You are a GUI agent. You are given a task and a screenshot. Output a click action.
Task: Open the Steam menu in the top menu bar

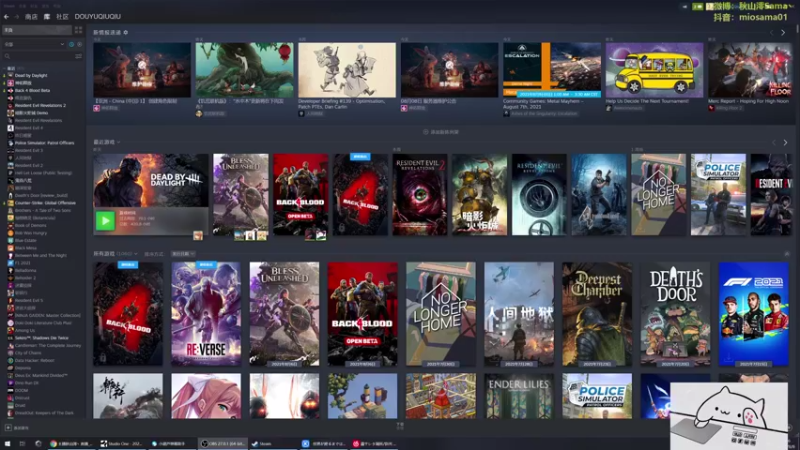click(9, 6)
